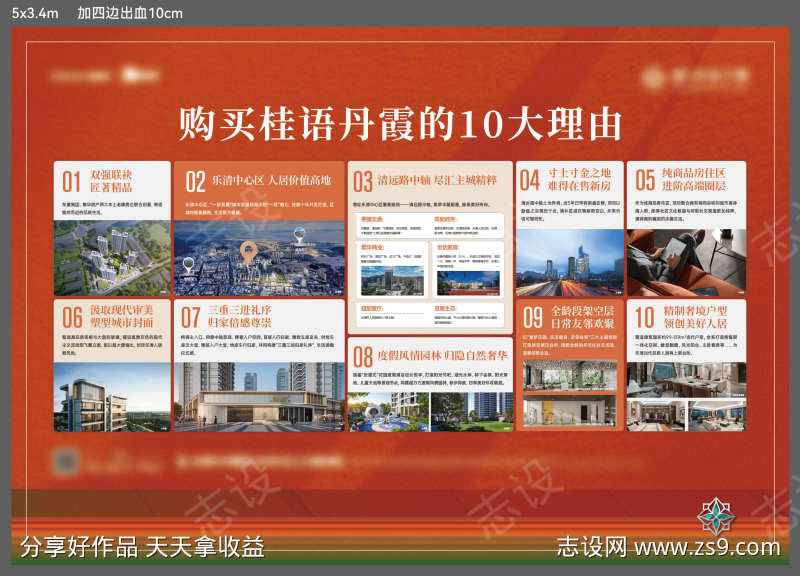Click residential towers garden image in card 08

472,412
